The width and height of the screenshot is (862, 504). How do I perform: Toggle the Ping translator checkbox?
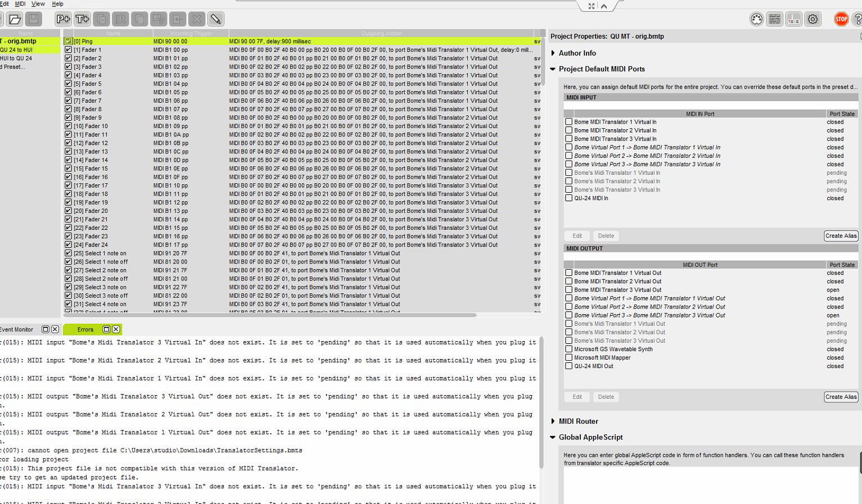tap(68, 41)
